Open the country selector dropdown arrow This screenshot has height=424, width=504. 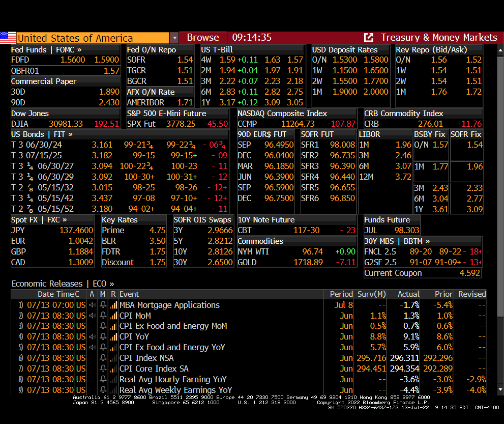click(x=174, y=38)
